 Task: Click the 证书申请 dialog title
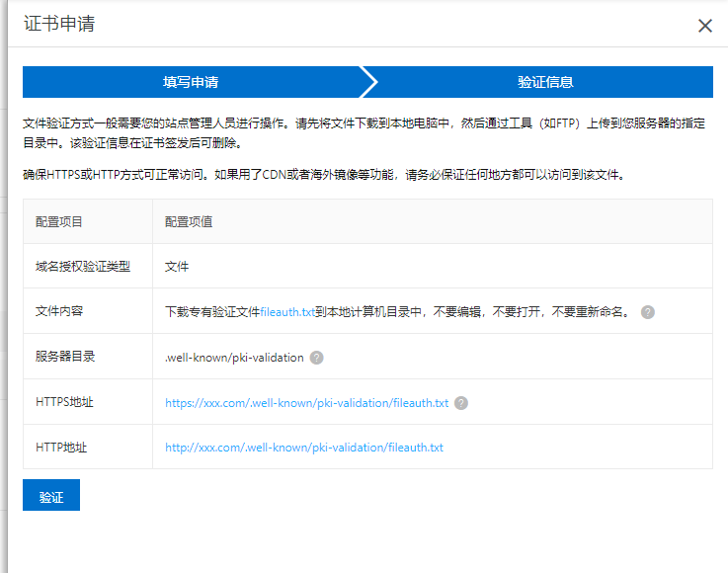(59, 24)
